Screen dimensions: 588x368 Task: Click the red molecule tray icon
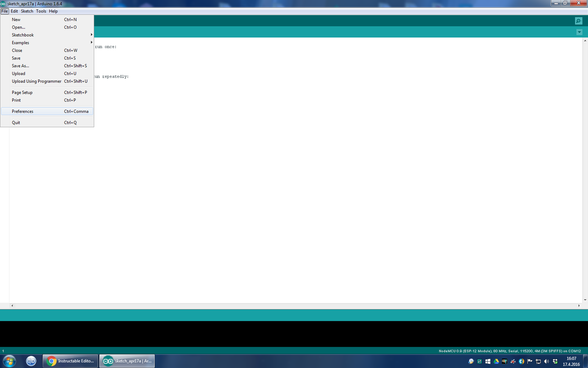click(513, 361)
